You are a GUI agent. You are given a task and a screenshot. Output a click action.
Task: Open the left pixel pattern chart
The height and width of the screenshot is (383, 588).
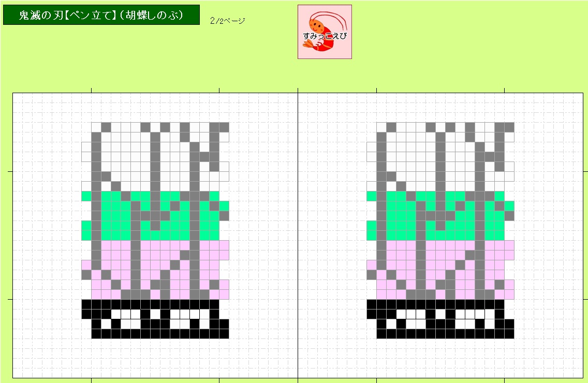pyautogui.click(x=155, y=230)
